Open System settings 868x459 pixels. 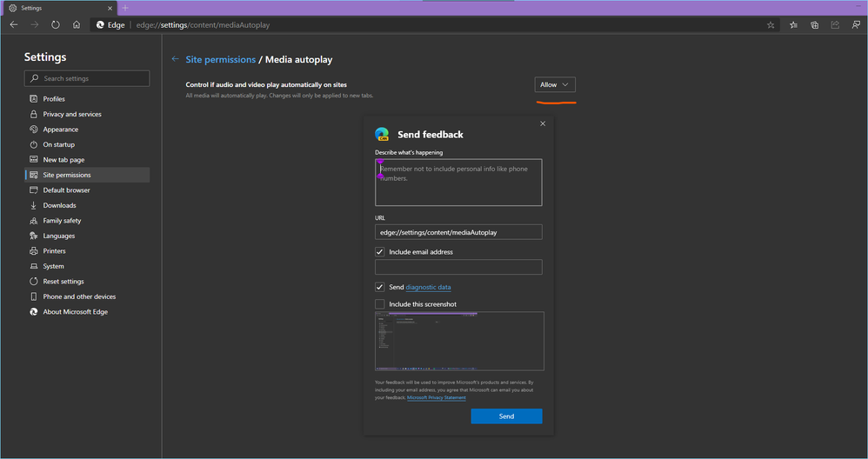tap(87, 266)
